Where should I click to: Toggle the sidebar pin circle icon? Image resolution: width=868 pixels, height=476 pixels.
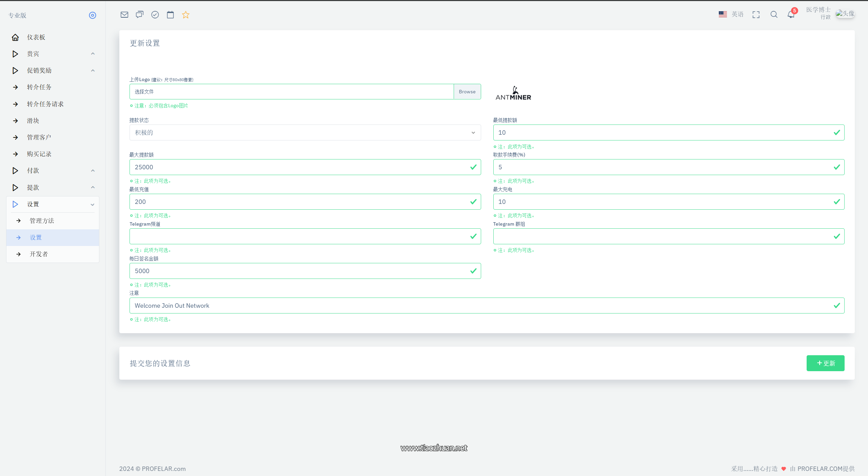[93, 15]
